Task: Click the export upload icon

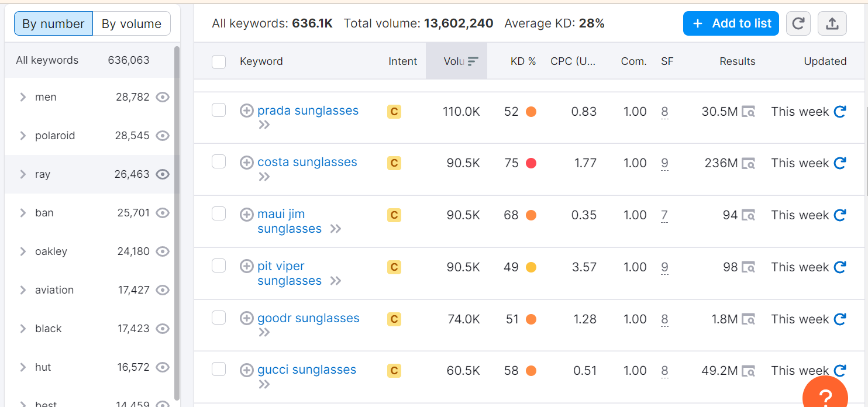Action: 832,23
